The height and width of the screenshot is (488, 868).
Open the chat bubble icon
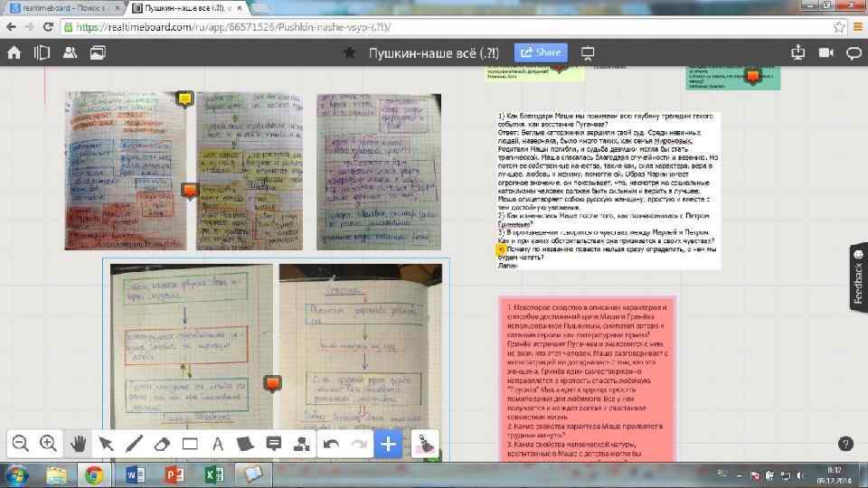tap(854, 53)
